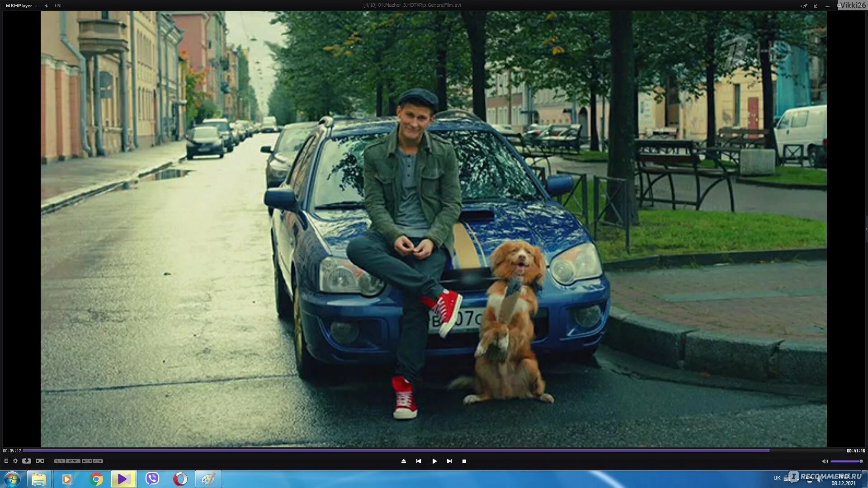
Task: Stop playback
Action: [x=464, y=461]
